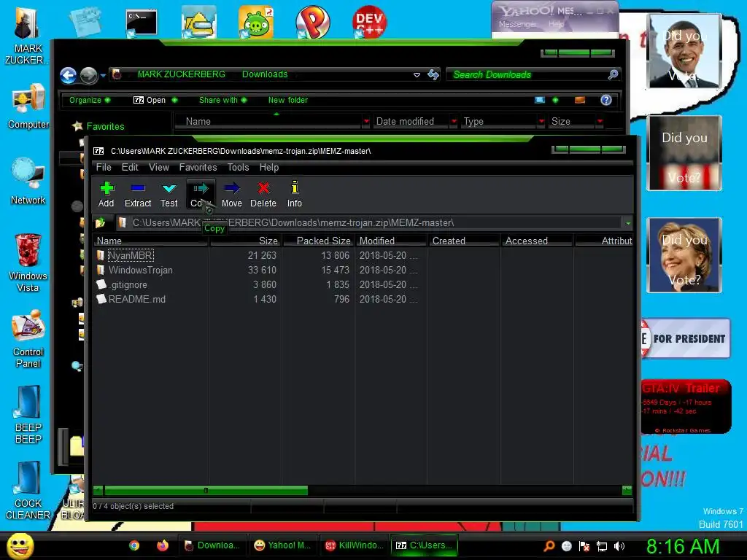
Task: Open the Recycle Bin named Windows Vista
Action: (x=28, y=262)
